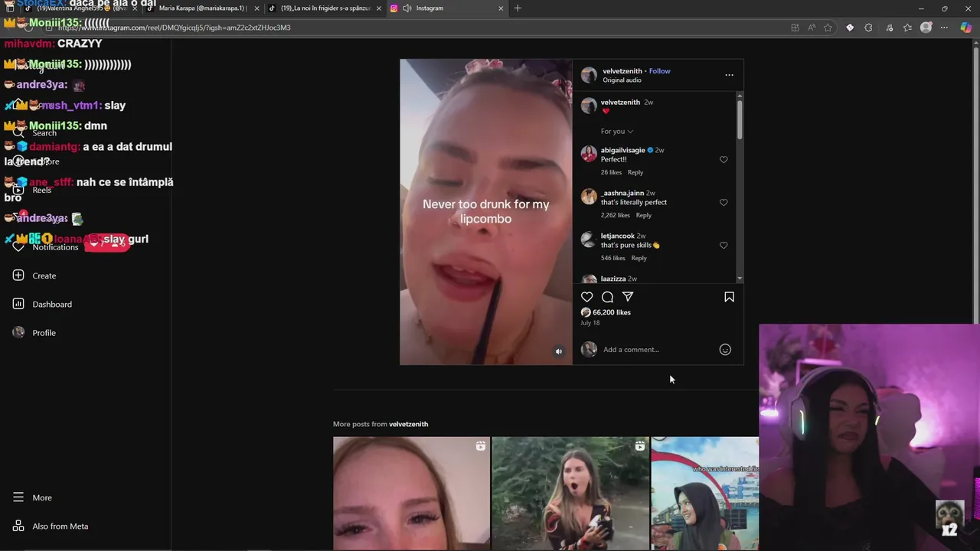This screenshot has height=551, width=980.
Task: Click the comments panel scrollbar thumb
Action: point(740,119)
